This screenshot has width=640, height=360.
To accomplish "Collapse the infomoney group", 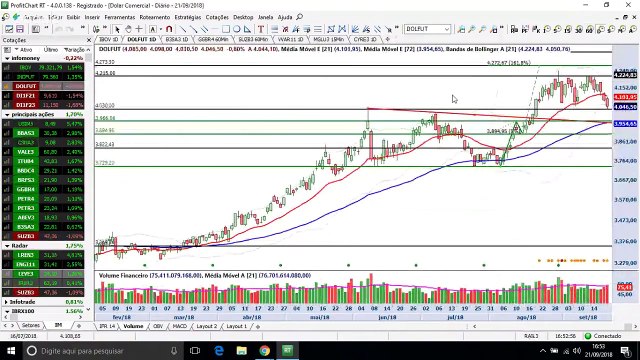I will (x=7, y=58).
